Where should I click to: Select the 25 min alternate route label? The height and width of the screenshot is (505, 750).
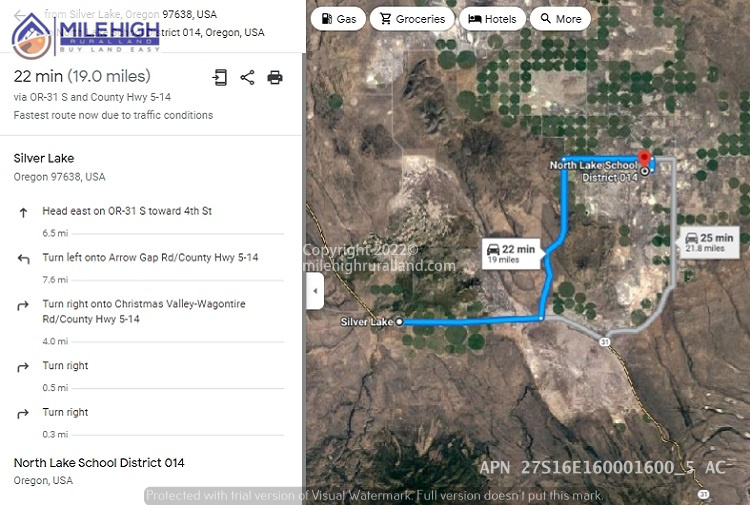tap(709, 242)
